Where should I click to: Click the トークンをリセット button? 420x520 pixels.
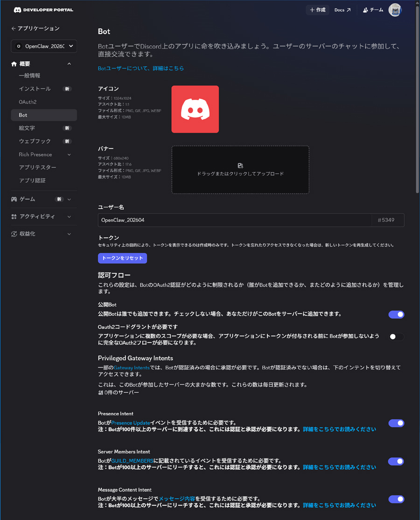coord(122,258)
